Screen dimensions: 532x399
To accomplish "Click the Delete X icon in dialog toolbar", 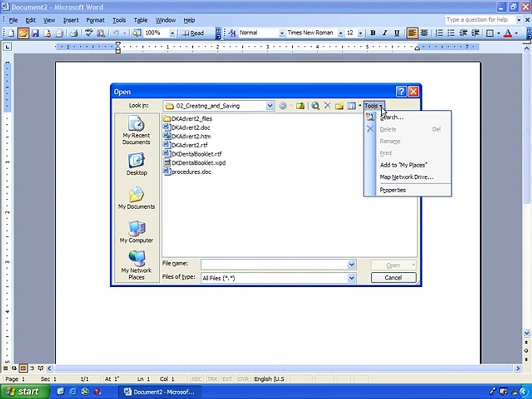I will click(x=327, y=106).
